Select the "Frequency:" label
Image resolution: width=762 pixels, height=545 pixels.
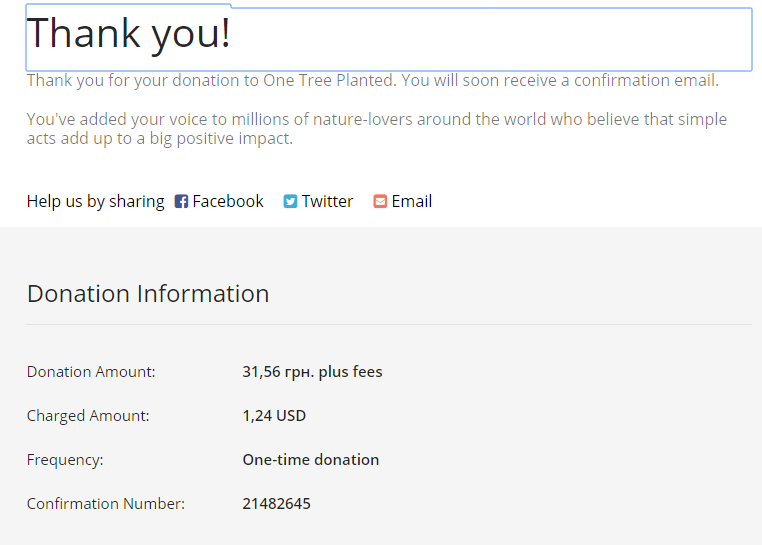65,460
